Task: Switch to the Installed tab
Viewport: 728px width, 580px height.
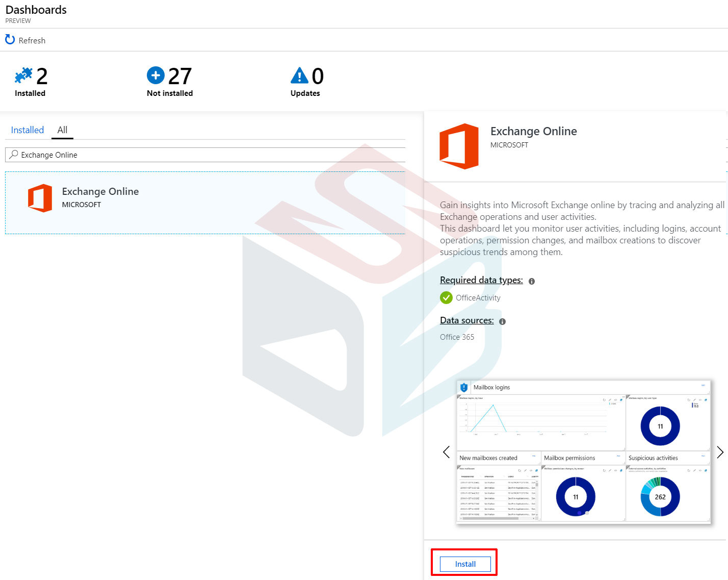Action: click(28, 130)
